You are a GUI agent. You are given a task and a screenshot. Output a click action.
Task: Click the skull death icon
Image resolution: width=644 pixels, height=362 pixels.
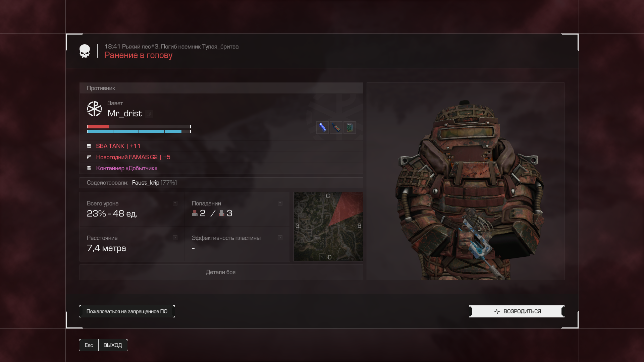85,51
